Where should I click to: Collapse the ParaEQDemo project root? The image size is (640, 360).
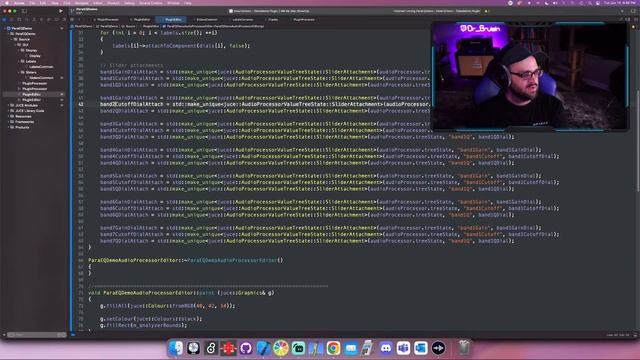(x=5, y=29)
